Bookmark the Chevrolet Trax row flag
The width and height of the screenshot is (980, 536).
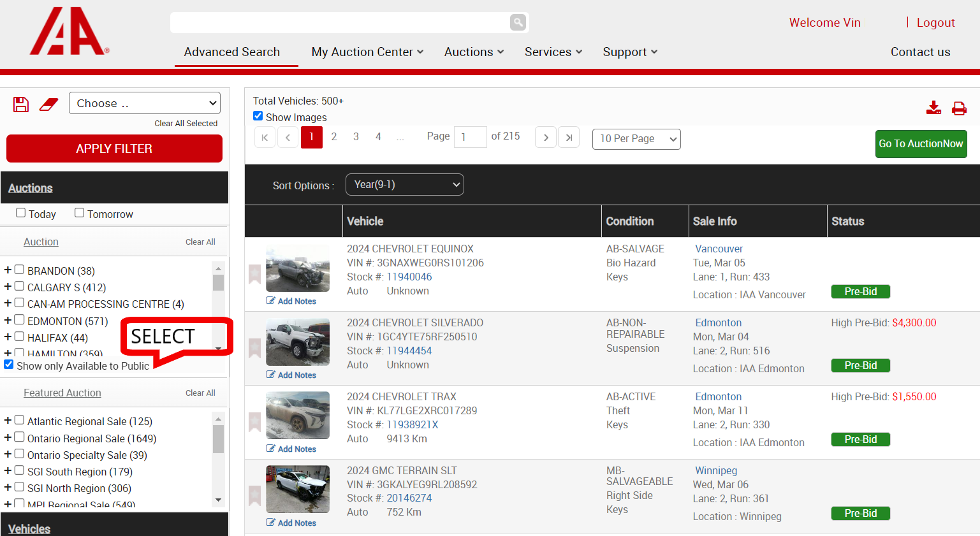coord(254,422)
